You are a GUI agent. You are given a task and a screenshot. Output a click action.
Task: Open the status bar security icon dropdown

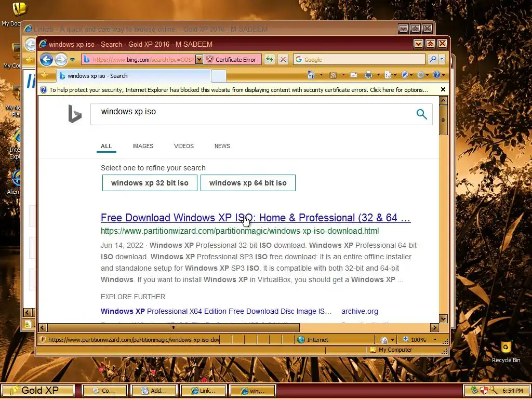point(393,340)
